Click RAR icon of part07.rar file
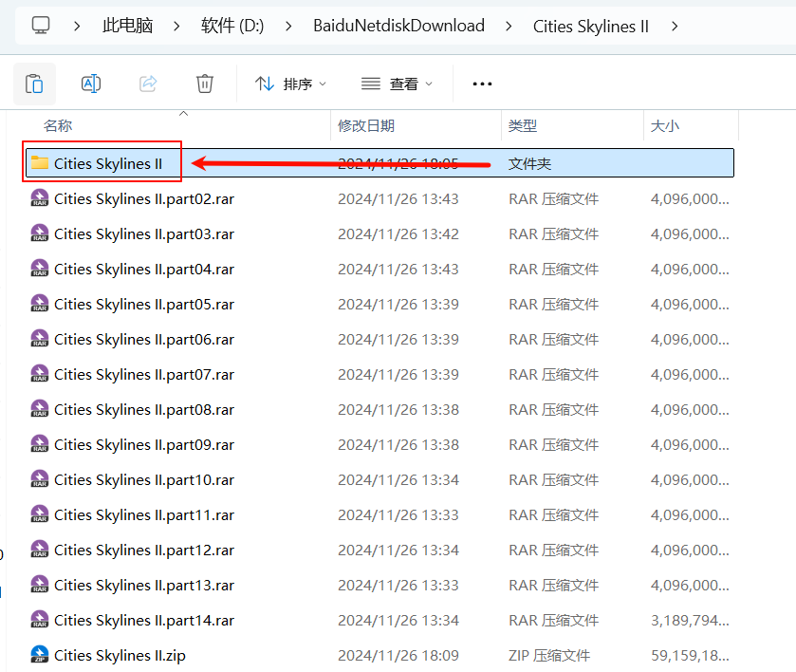 click(x=40, y=373)
